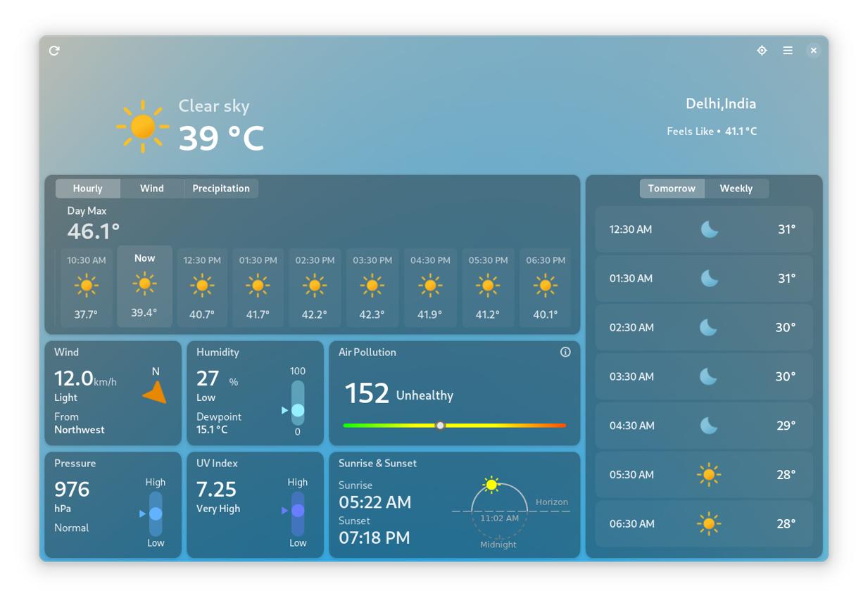This screenshot has height=605, width=868.
Task: Click the Air Pollution level slider marker
Action: (440, 426)
